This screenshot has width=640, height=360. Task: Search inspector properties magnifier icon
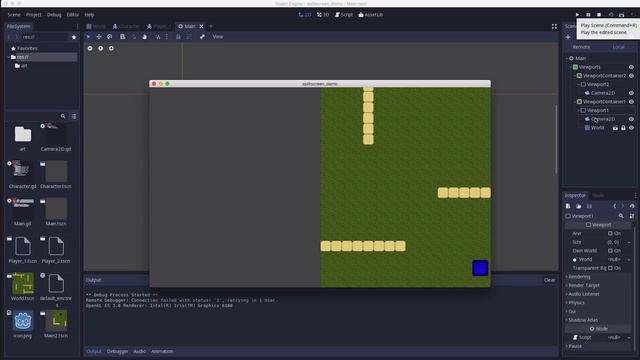[621, 216]
